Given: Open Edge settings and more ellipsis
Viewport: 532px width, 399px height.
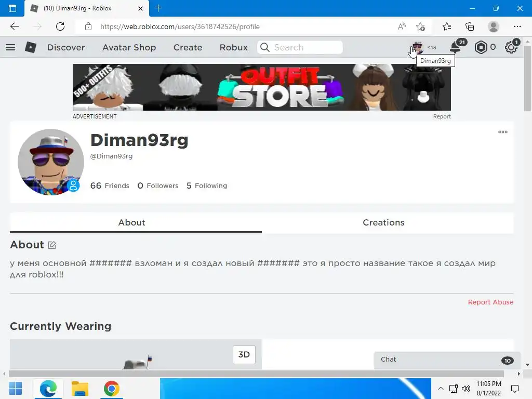Looking at the screenshot, I should (517, 26).
